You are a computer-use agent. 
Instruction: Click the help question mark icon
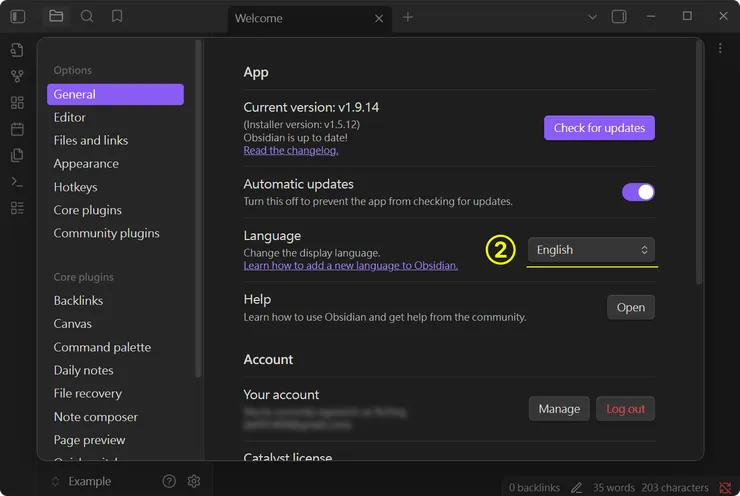(169, 481)
